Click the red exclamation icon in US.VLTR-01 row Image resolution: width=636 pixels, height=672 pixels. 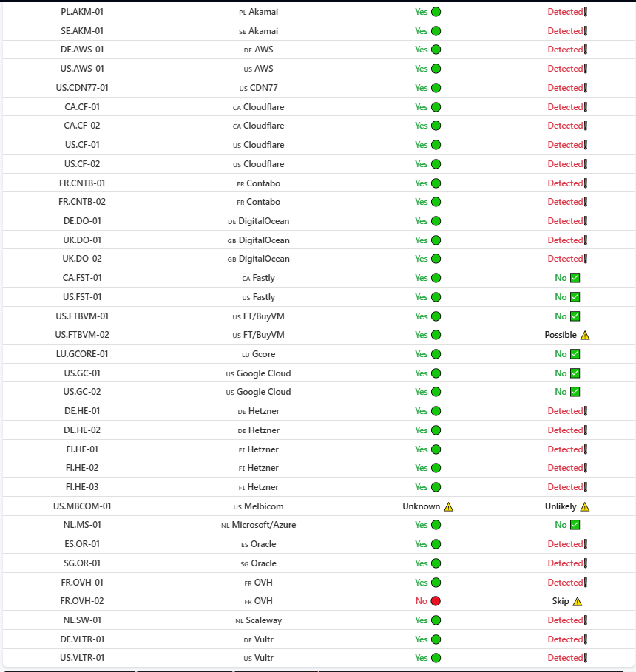586,657
